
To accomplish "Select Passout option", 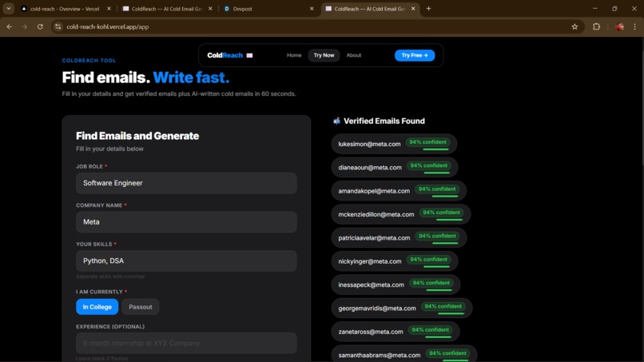I will pos(141,307).
